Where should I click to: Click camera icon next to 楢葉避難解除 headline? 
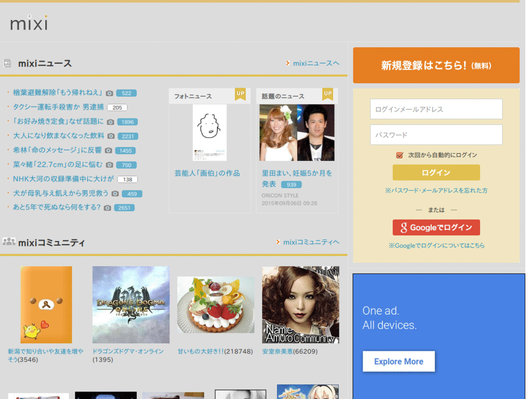coord(109,93)
